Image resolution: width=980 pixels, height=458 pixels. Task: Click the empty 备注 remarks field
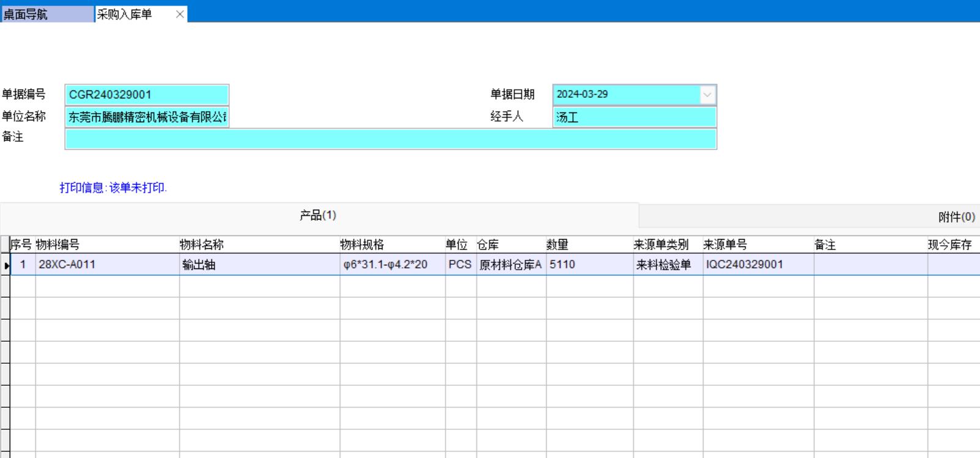pos(390,139)
